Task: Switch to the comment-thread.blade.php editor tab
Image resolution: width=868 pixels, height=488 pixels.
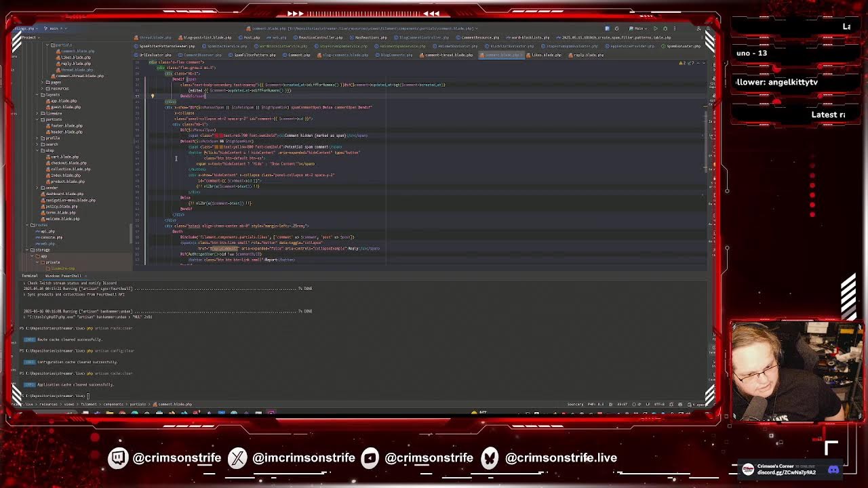Action: [x=446, y=55]
